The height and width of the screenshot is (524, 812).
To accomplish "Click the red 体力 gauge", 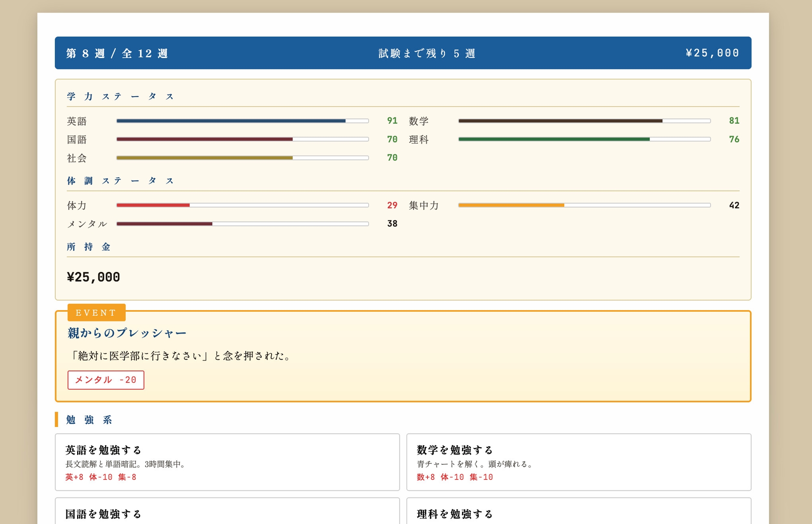I will pos(242,205).
